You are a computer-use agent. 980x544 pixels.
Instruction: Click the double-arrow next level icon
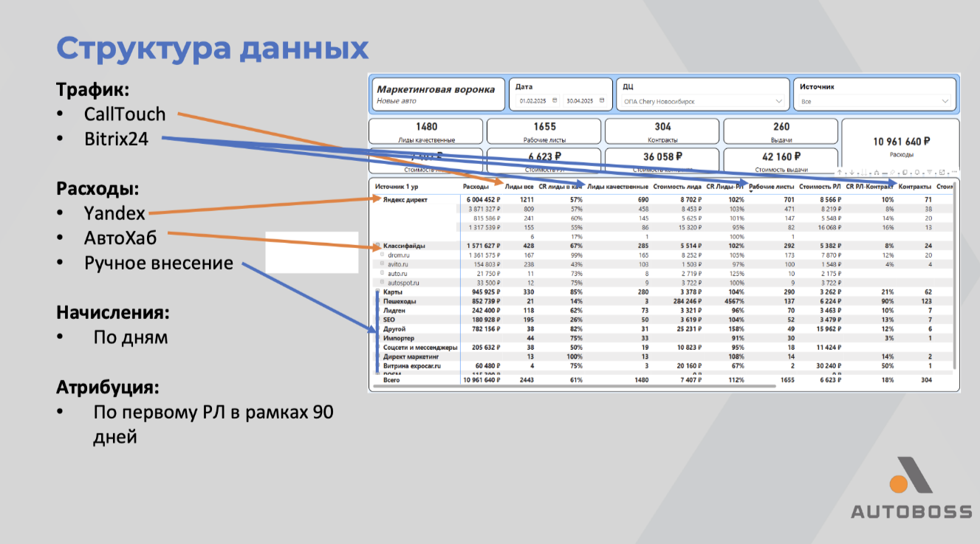click(x=864, y=172)
